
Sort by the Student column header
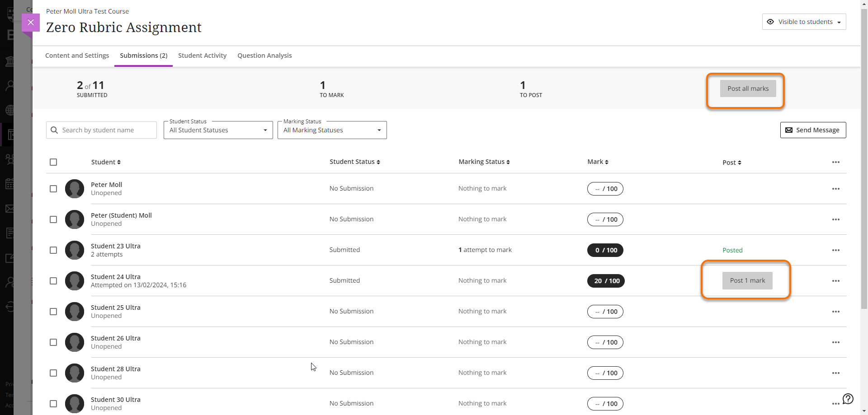coord(106,162)
